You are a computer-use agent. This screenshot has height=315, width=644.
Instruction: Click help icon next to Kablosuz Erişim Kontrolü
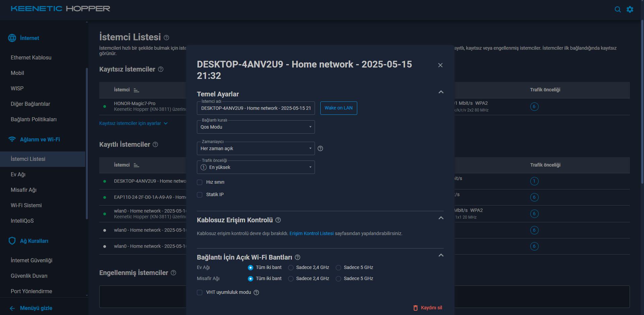point(278,220)
